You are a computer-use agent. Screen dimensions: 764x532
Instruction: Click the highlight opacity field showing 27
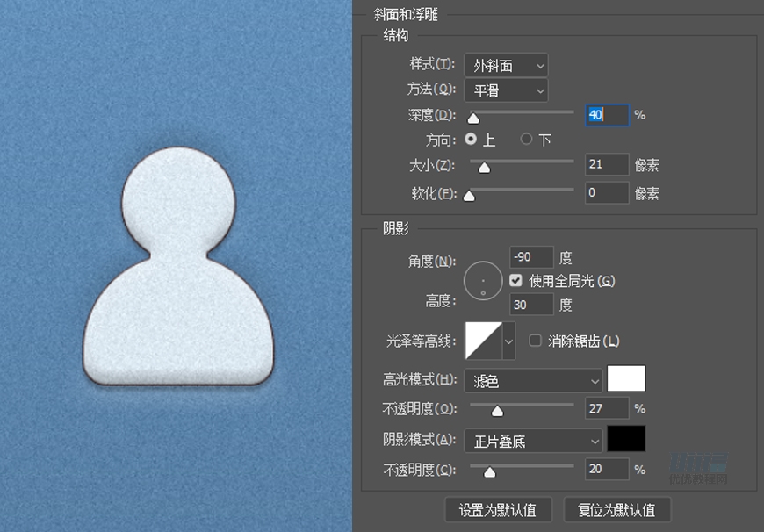[607, 408]
